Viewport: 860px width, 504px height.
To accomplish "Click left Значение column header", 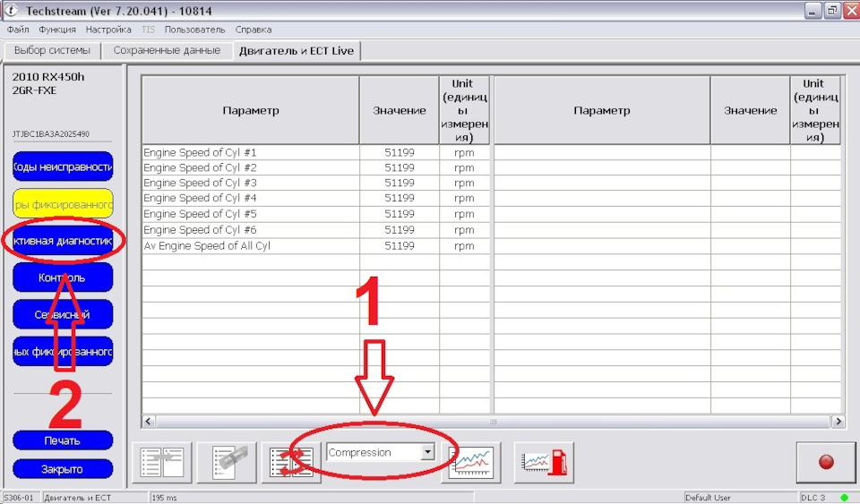I will (x=400, y=111).
